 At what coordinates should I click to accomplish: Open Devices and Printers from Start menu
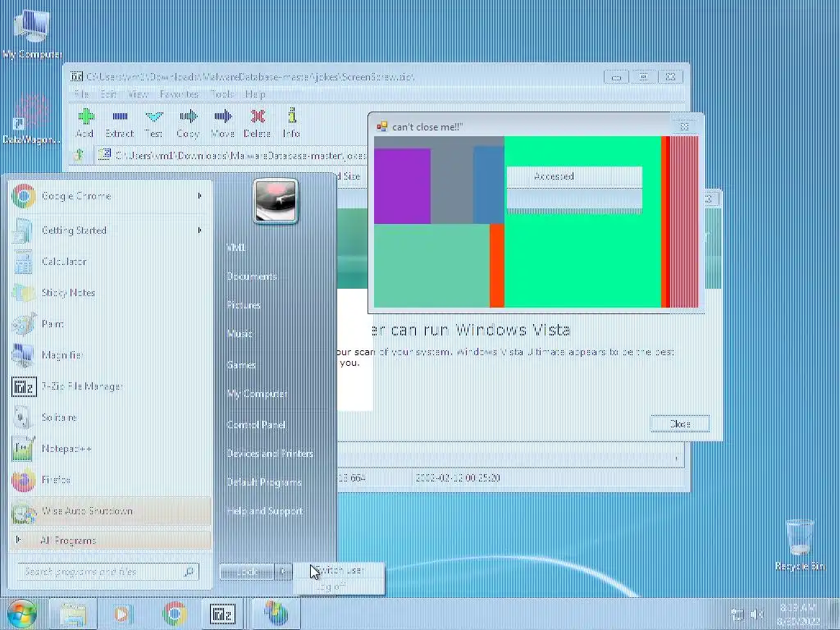coord(270,454)
